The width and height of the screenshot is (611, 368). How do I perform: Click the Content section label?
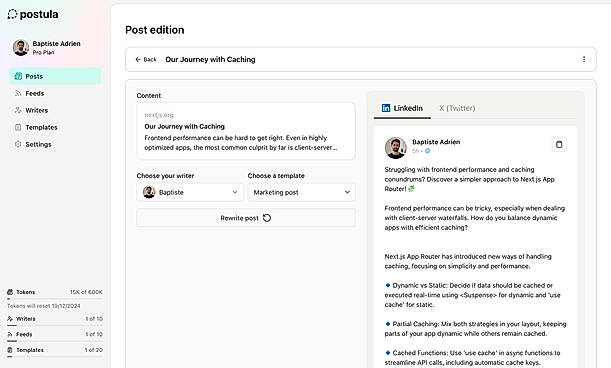point(149,96)
